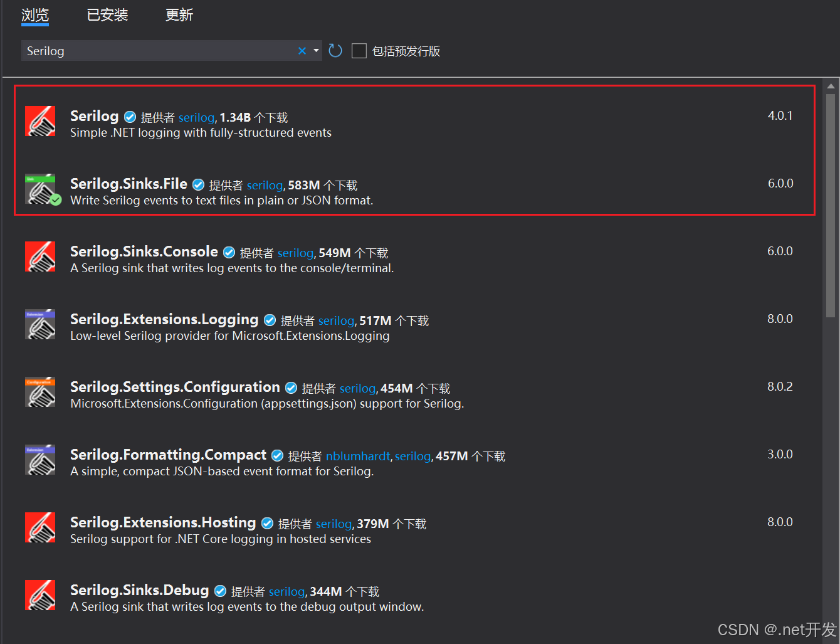
Task: Switch to the 浏览 tab
Action: [35, 15]
